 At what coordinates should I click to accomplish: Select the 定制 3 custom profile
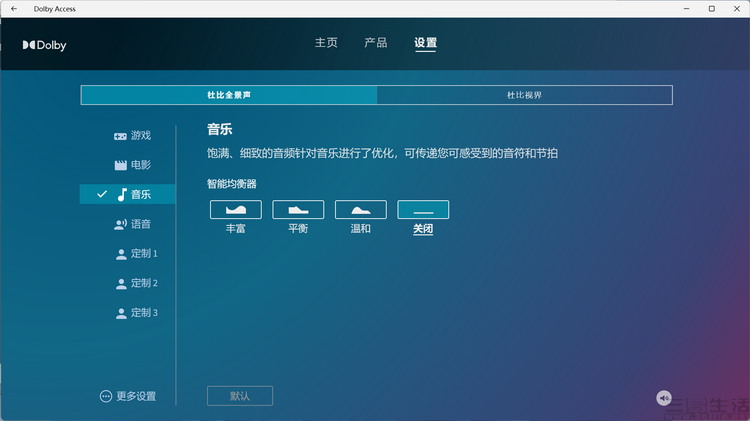[136, 313]
